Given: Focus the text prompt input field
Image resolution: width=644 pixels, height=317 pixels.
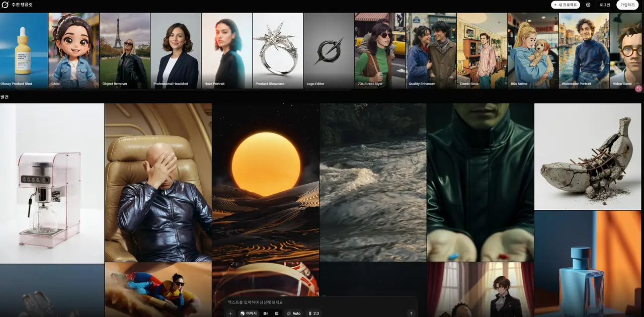Looking at the screenshot, I should (x=320, y=302).
